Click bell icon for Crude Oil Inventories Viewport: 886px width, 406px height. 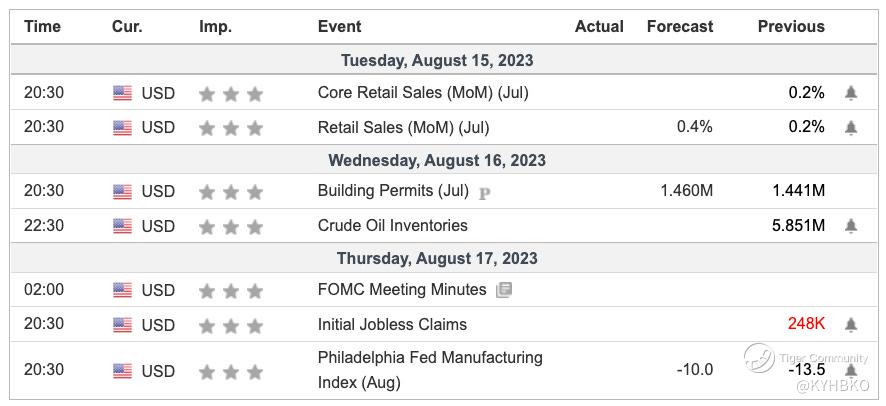[851, 226]
